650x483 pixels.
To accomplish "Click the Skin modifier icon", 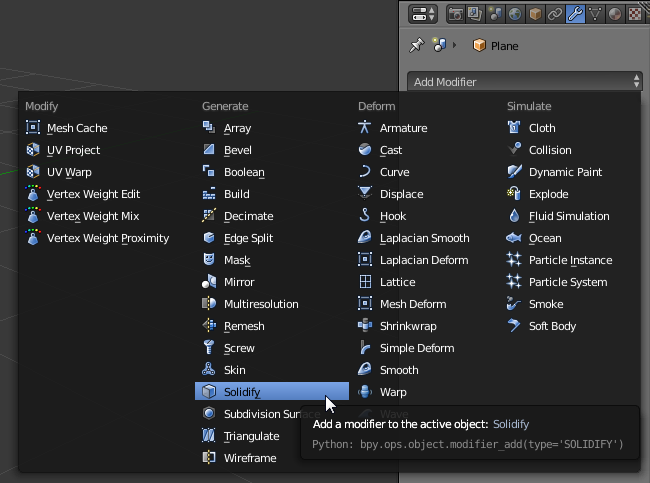I will (209, 369).
